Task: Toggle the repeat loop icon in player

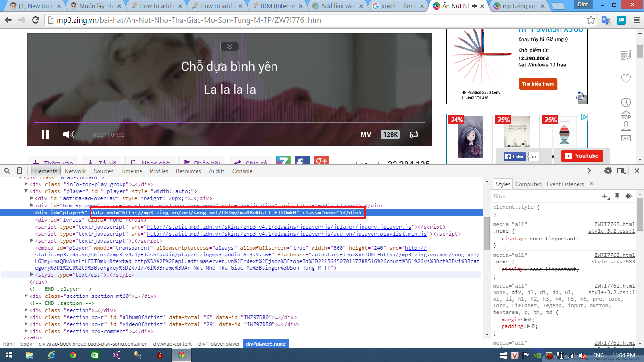Action: point(414,134)
